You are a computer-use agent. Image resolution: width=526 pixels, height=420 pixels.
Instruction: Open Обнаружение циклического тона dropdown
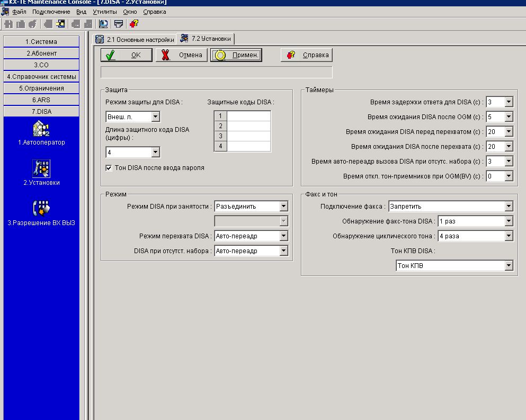(509, 236)
